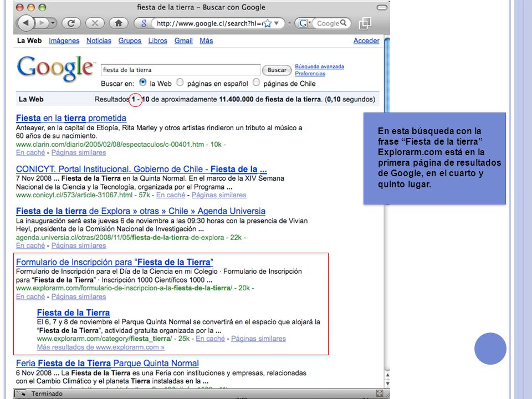532x399 pixels.
Task: Open 'Páginas similares' under the formulario result
Action: pyautogui.click(x=79, y=297)
